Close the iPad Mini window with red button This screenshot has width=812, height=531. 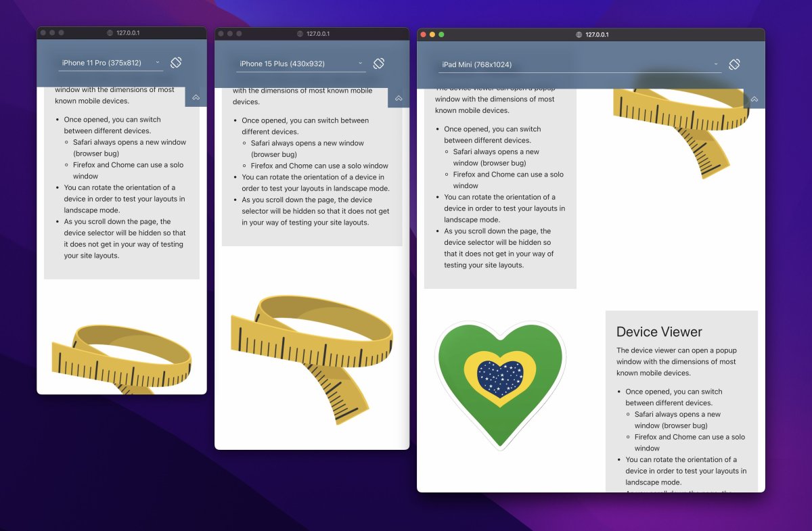coord(424,34)
